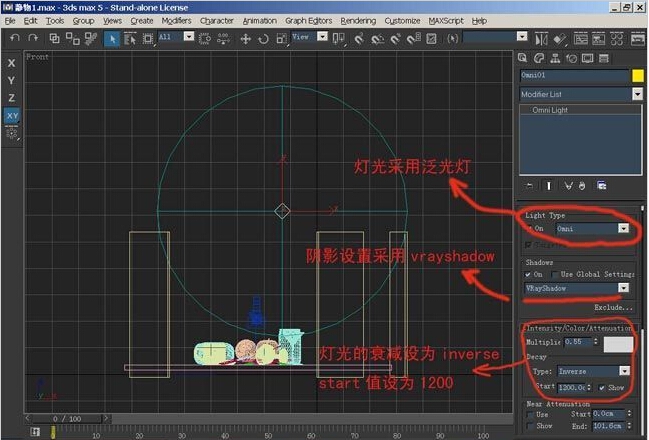Click the Use Pivot Point Center icon
This screenshot has width=649, height=440.
click(339, 39)
